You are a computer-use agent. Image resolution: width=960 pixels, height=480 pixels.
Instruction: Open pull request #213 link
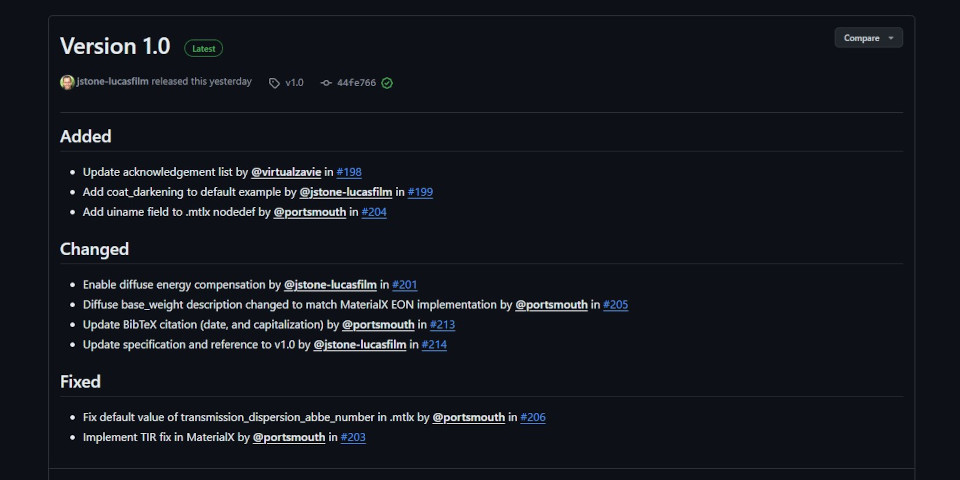click(x=443, y=325)
